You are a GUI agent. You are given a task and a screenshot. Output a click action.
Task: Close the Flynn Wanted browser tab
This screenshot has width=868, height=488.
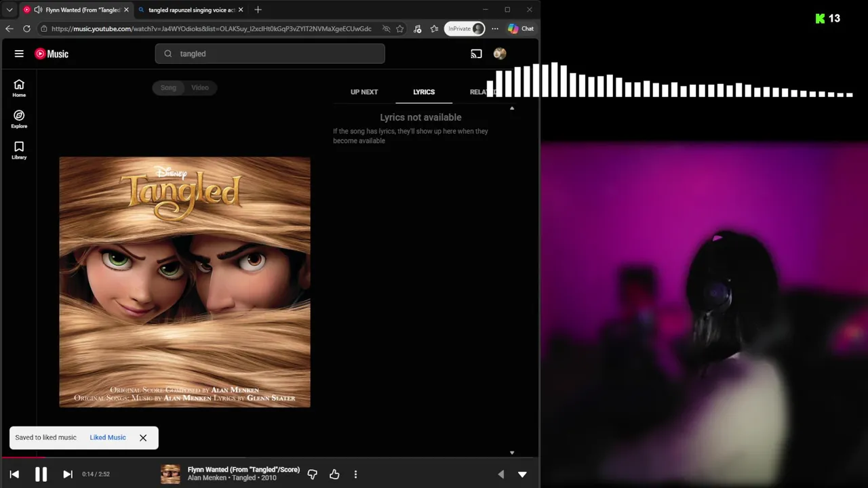click(x=126, y=9)
